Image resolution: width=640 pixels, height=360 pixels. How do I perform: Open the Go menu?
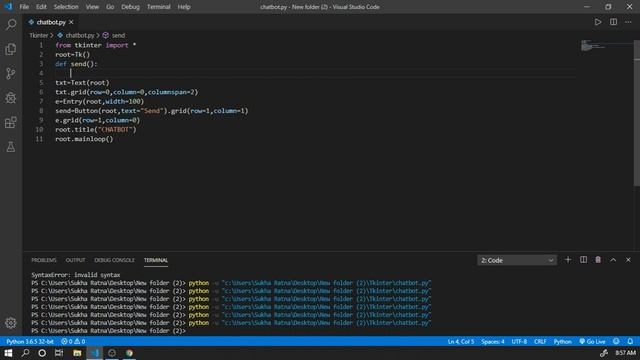110,7
